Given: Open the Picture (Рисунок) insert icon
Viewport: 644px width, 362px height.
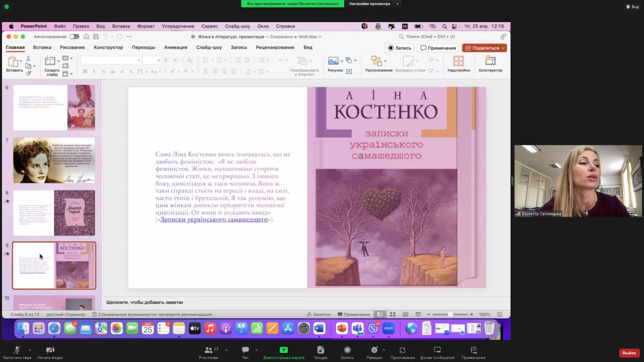Looking at the screenshot, I should pos(333,61).
